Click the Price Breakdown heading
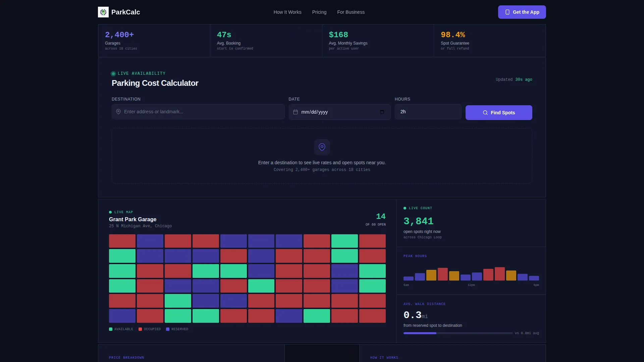The height and width of the screenshot is (362, 644). (126, 358)
